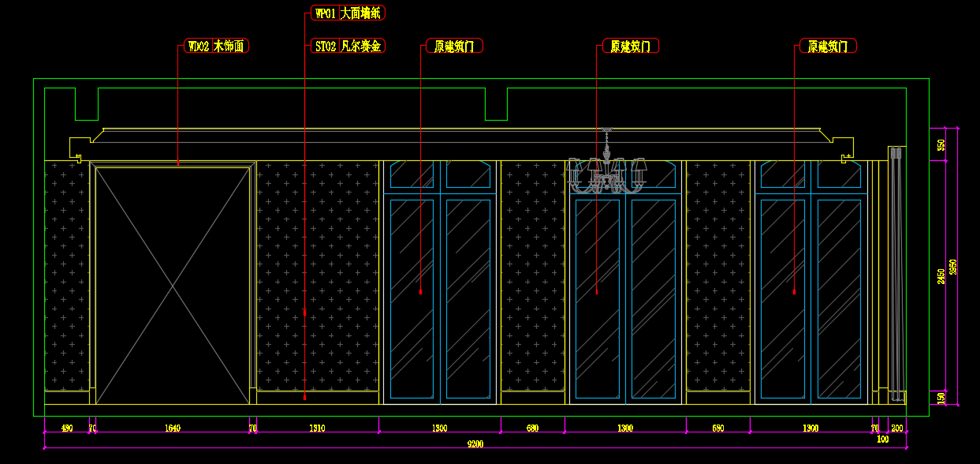
Task: Click the WP01 大面墙纸 material label
Action: [348, 13]
